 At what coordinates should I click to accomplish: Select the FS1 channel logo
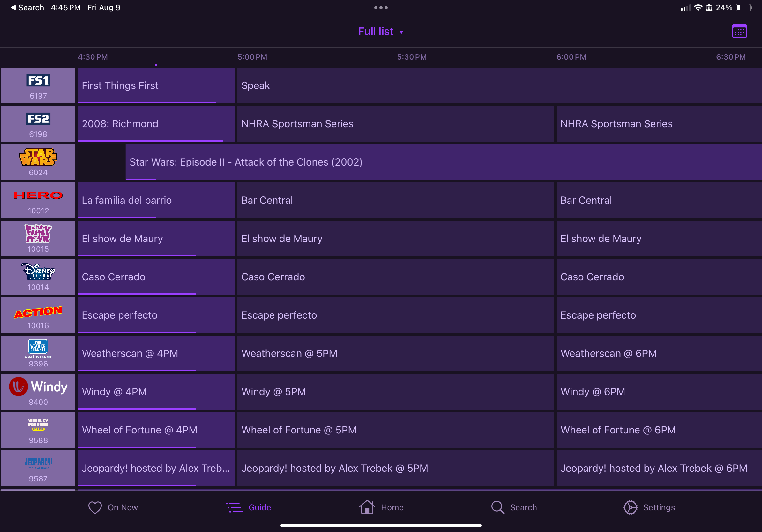tap(38, 81)
